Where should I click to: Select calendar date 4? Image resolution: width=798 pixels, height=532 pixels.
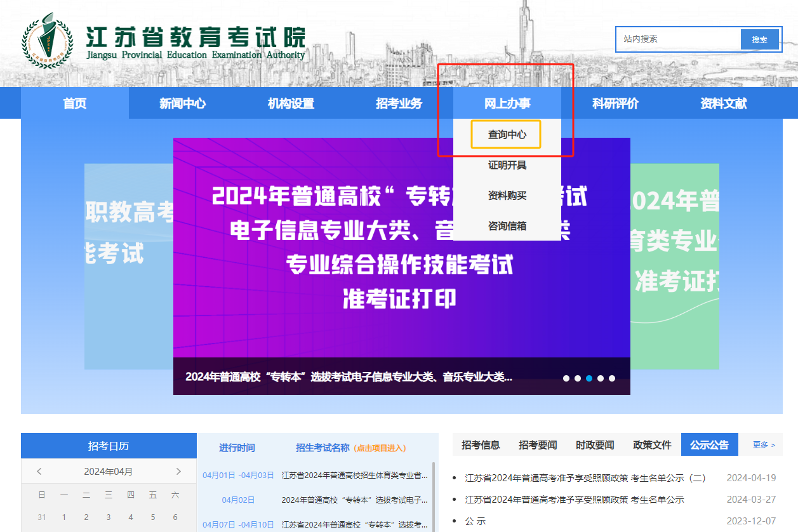click(131, 517)
